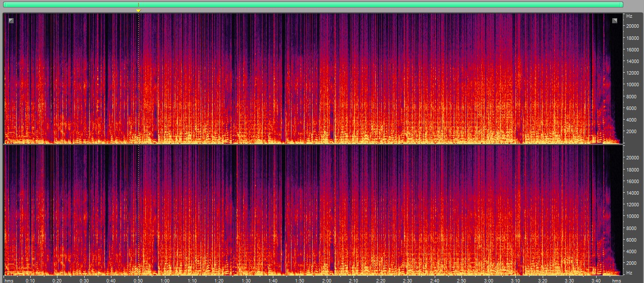Click 18000 on the lower channel frequency scale
The image size is (644, 283).
633,169
